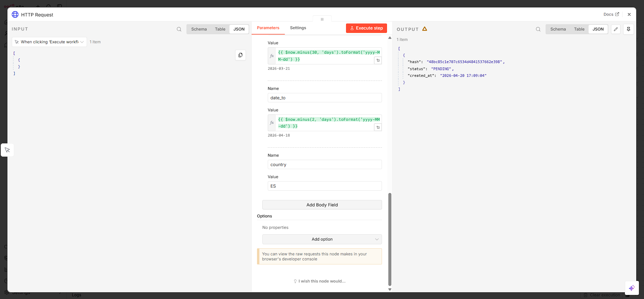644x299 pixels.
Task: Click the country name field
Action: point(325,164)
